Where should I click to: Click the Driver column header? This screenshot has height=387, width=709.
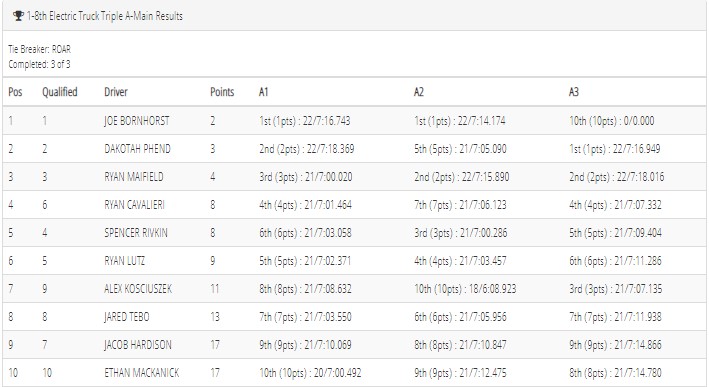116,92
